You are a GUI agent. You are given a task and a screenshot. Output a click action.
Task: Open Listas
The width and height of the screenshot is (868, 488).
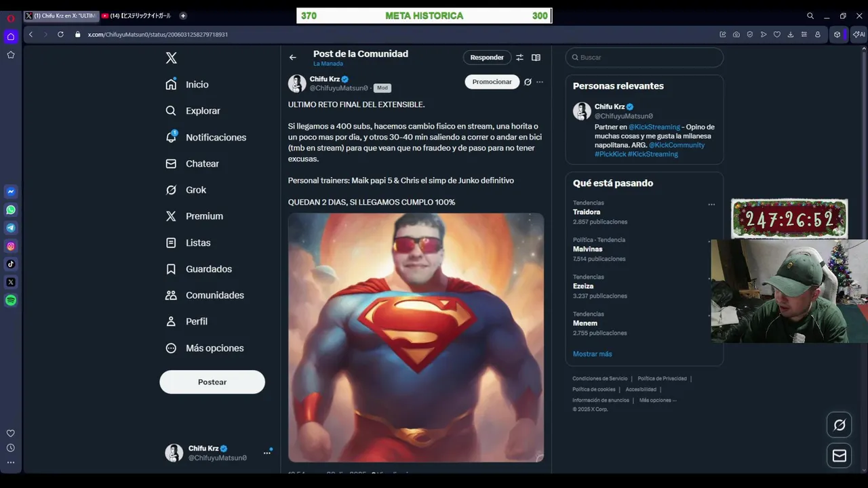189,243
